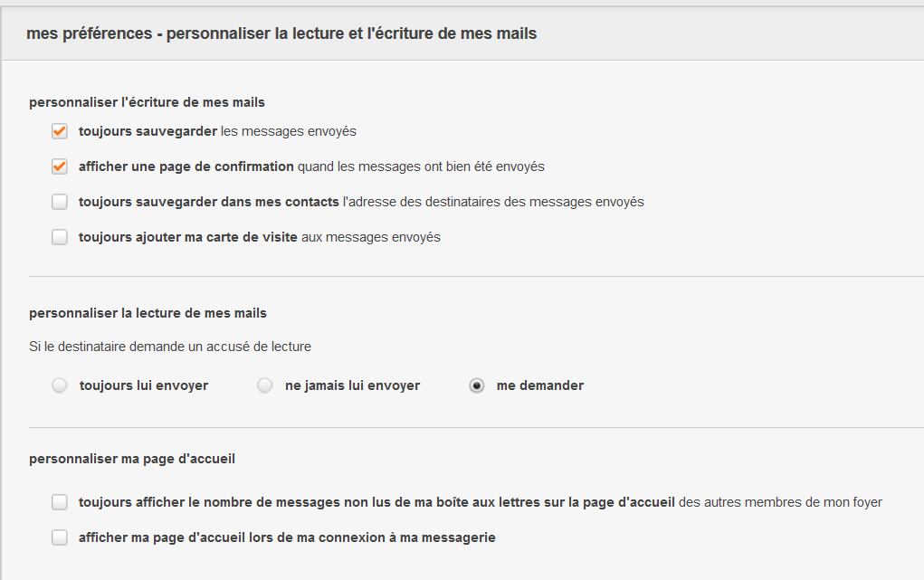The image size is (924, 580).
Task: Check the 'toujours ajouter ma carte de visite' box
Action: click(60, 237)
